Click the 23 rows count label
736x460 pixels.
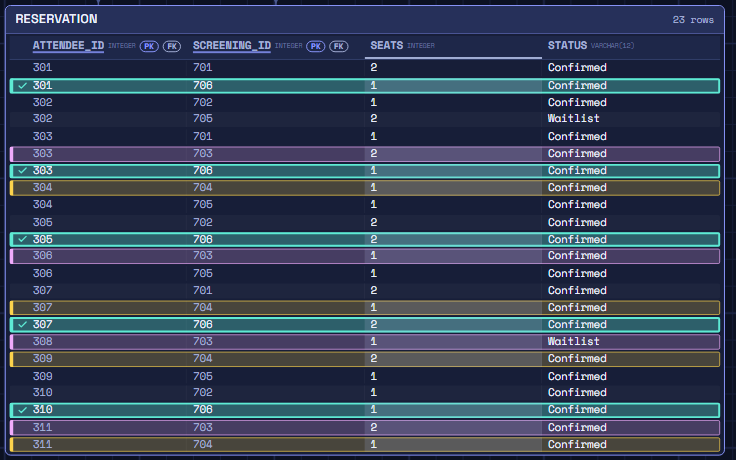click(693, 20)
